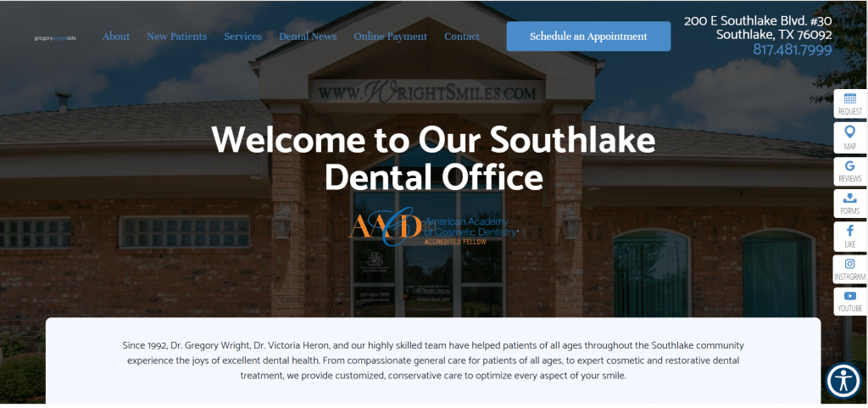Call the 817.481.7999 phone link
The width and height of the screenshot is (868, 408).
coord(793,50)
